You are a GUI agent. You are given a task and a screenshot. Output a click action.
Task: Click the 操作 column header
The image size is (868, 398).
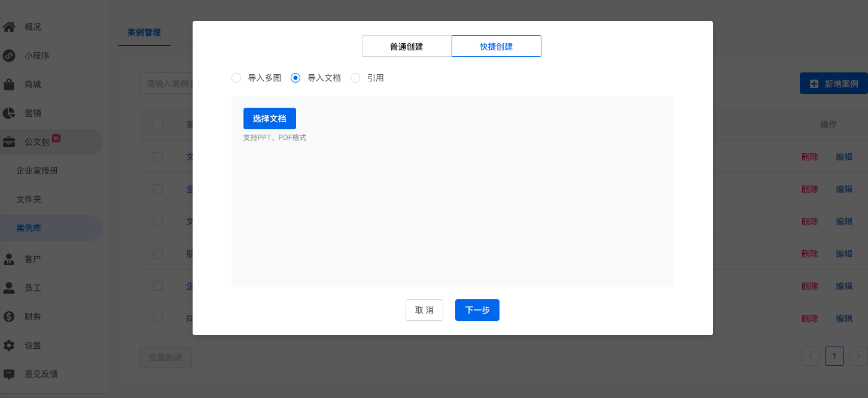(828, 124)
